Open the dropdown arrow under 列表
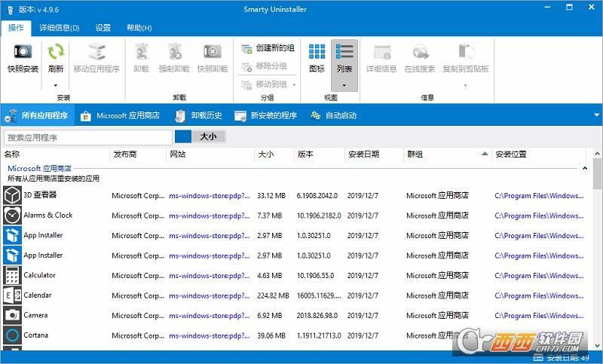The height and width of the screenshot is (364, 603). [344, 85]
